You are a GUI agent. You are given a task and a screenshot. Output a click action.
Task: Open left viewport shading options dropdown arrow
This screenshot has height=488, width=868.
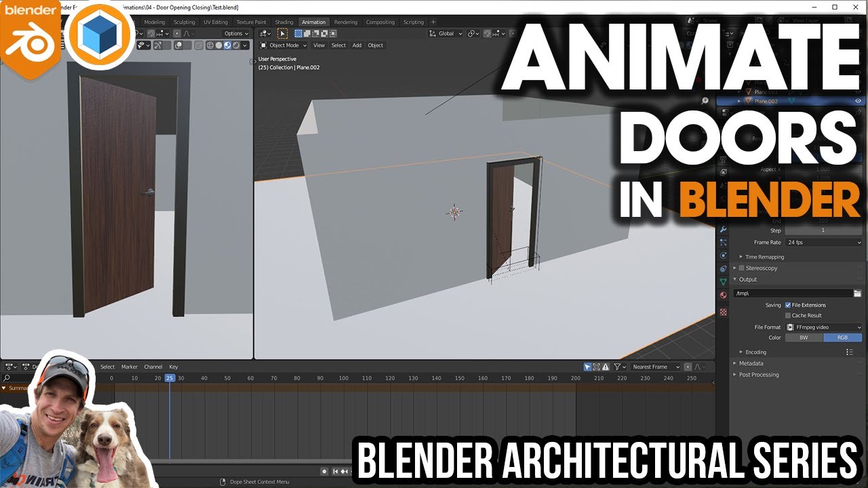[x=245, y=45]
